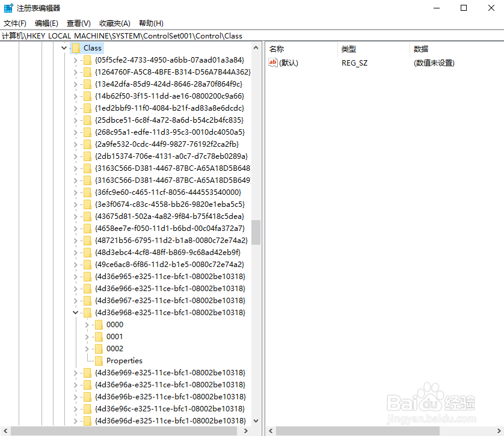Viewport: 504px width, 436px height.
Task: Expand the {4d36e965-e325-11ce-bfc1-08002be10318} key
Action: (75, 276)
